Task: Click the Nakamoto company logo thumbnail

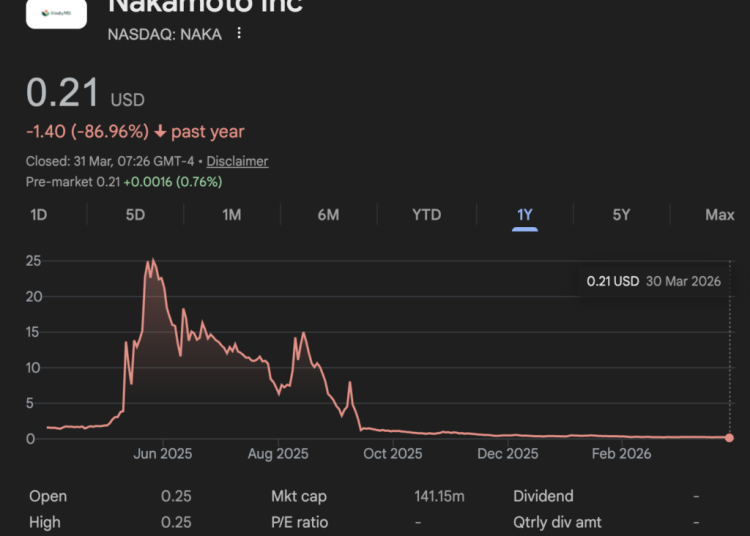Action: (55, 13)
